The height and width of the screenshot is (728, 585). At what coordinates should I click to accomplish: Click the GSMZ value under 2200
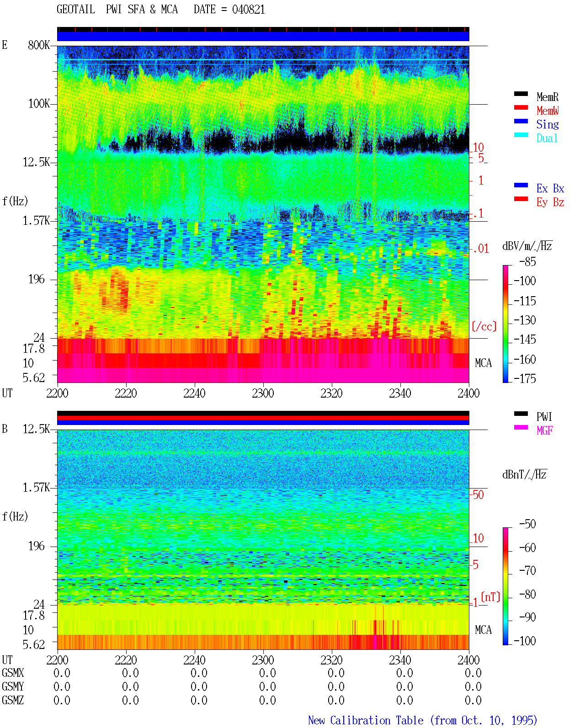pyautogui.click(x=62, y=700)
